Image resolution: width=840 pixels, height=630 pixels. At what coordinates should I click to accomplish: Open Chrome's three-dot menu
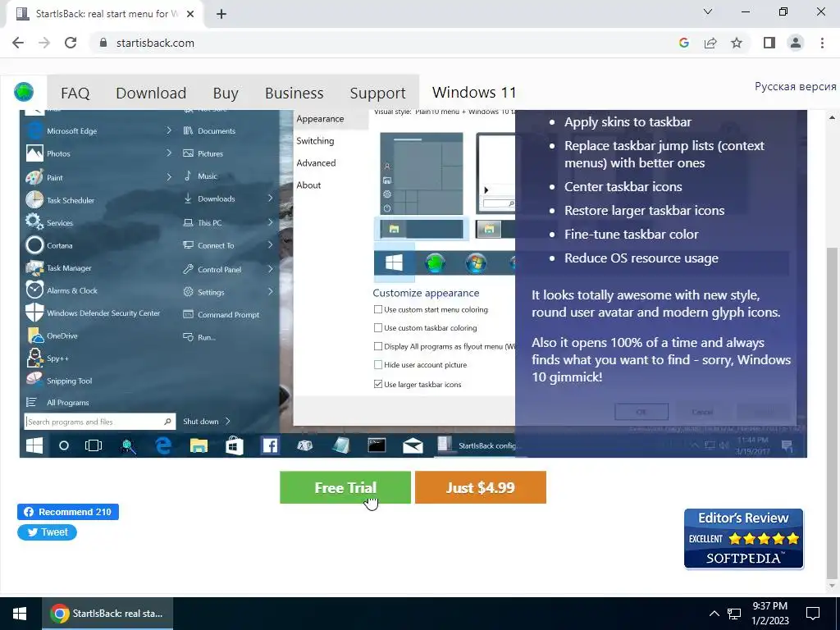[822, 43]
